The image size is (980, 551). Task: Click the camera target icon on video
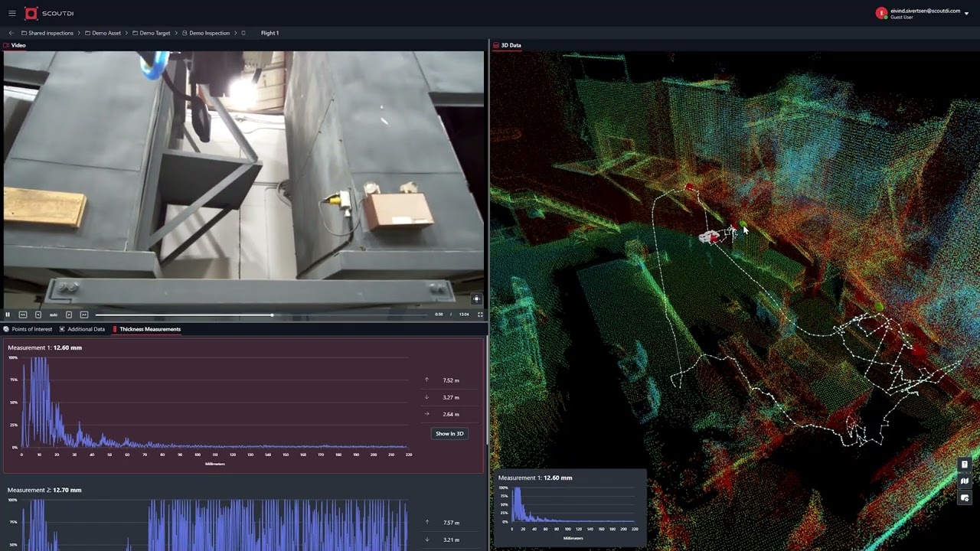476,299
